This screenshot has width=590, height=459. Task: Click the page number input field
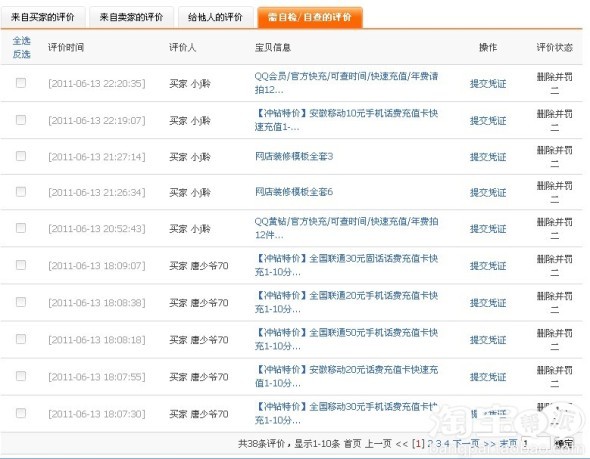pos(536,444)
